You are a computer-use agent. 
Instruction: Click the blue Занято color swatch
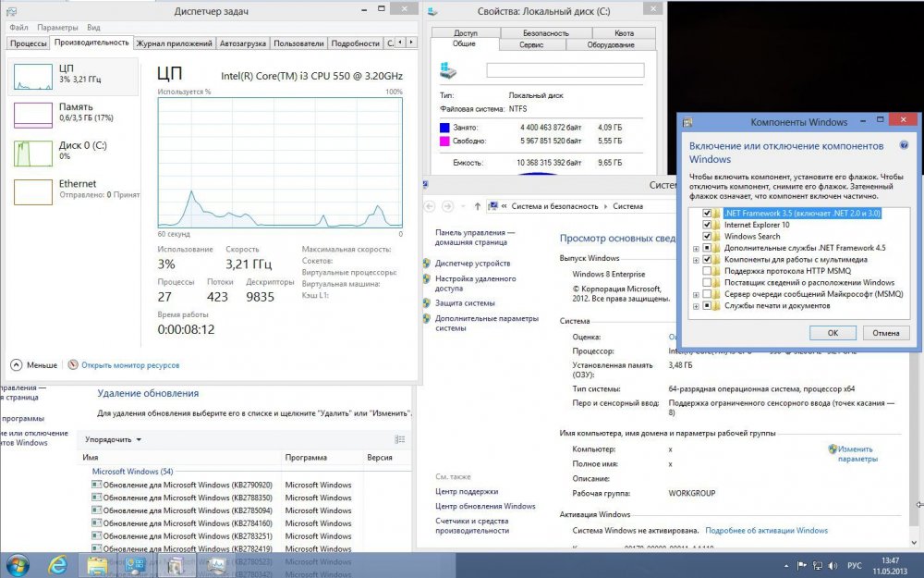coord(444,128)
